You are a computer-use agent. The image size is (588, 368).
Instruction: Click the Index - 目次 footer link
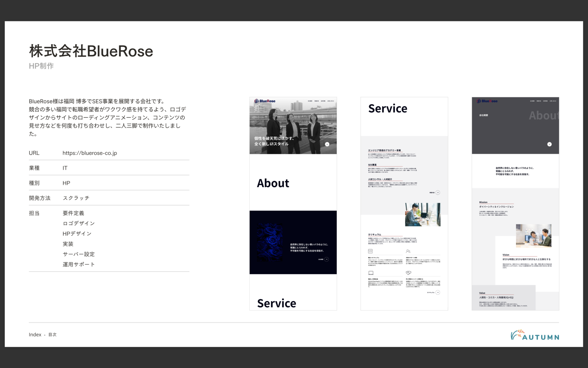pyautogui.click(x=42, y=335)
